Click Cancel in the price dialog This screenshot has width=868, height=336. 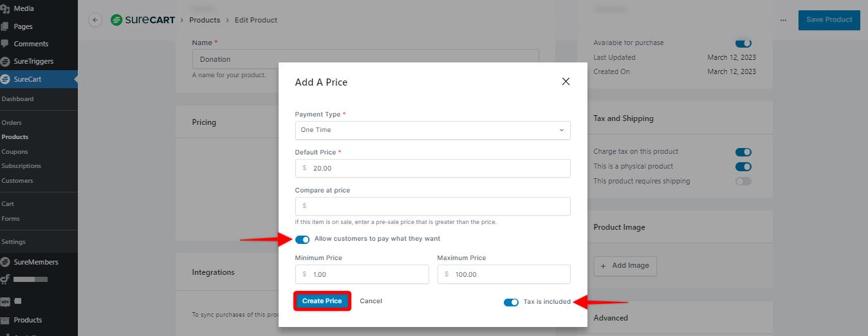click(371, 301)
